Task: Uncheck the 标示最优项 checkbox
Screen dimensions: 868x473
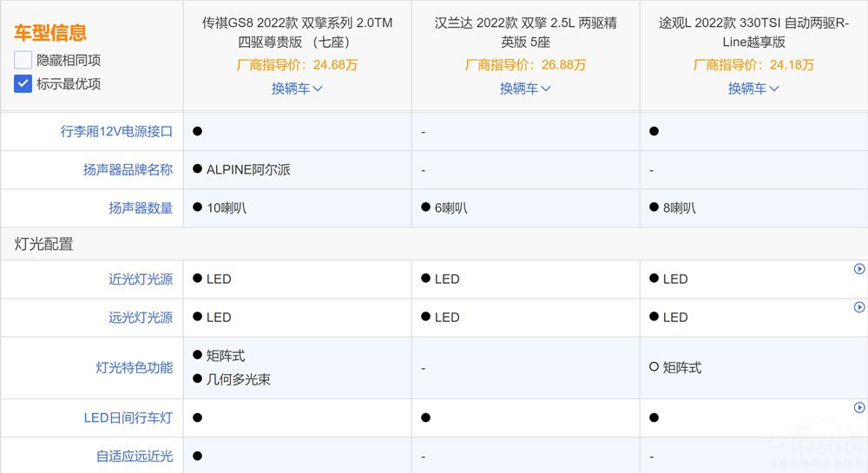Action: tap(23, 84)
